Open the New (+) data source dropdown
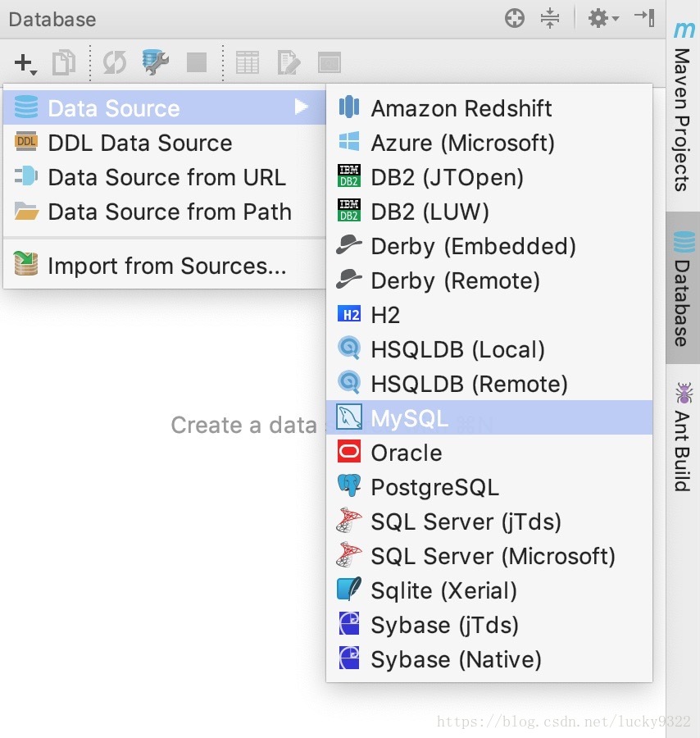The width and height of the screenshot is (700, 738). (25, 63)
